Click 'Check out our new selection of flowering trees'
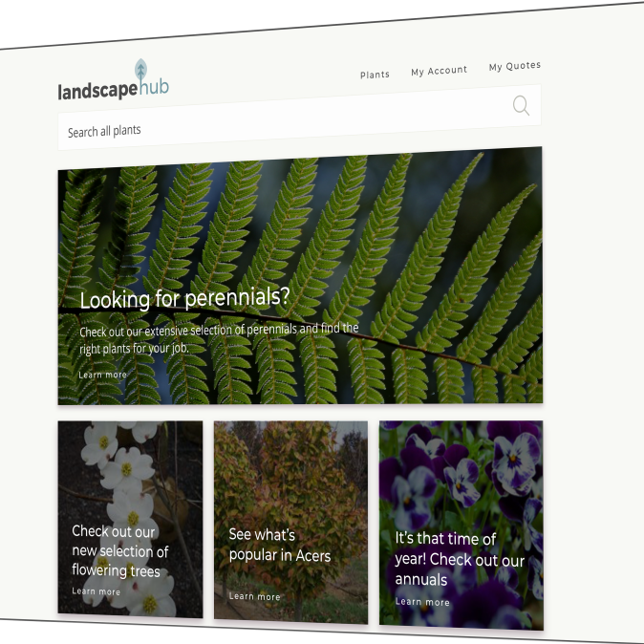Screen dimensions: 644x644 pyautogui.click(x=119, y=551)
